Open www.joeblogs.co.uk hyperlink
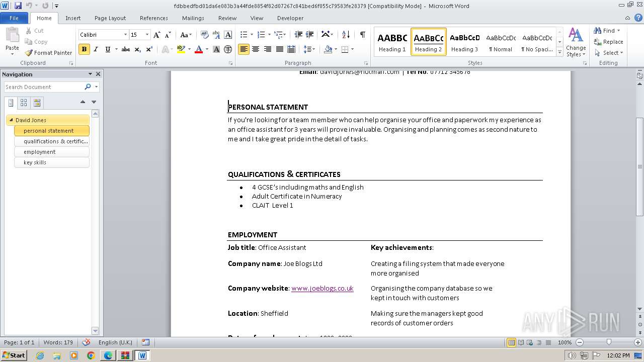The image size is (644, 362). tap(323, 289)
